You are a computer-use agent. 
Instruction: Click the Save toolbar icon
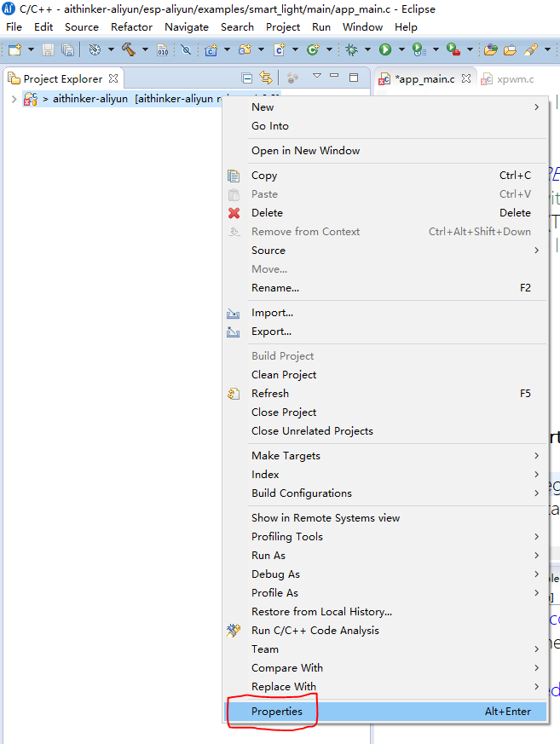pos(48,49)
